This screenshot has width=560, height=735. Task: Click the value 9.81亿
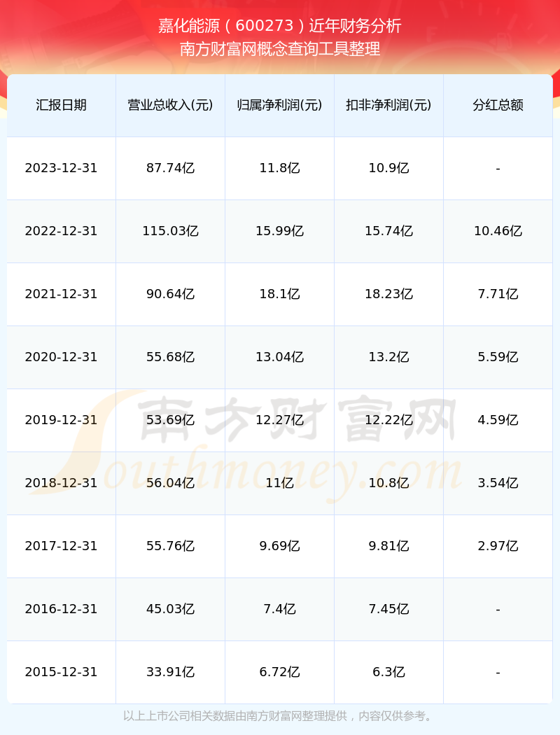click(x=389, y=546)
